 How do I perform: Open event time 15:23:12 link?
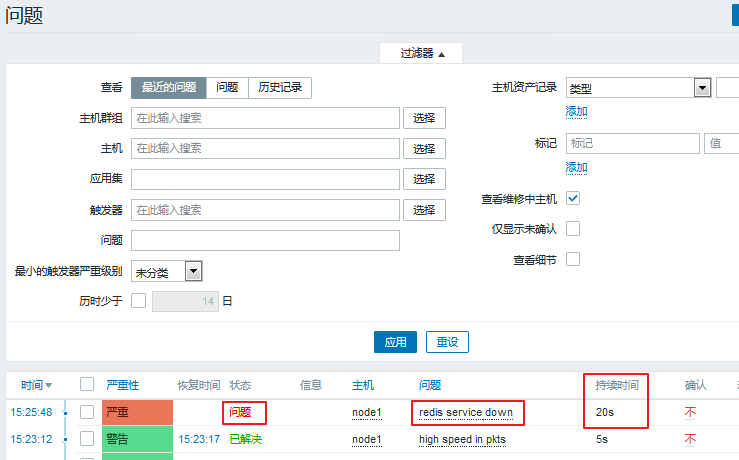(x=31, y=440)
